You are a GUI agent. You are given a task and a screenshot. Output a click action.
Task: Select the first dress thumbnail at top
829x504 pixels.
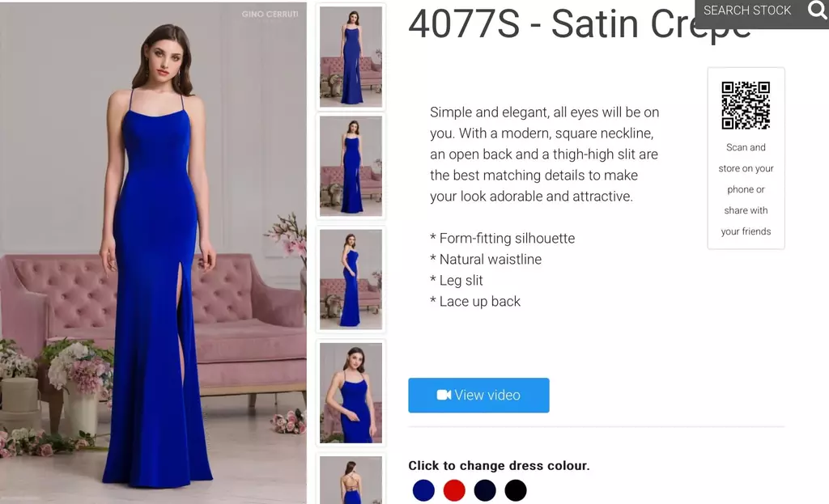[x=351, y=57]
